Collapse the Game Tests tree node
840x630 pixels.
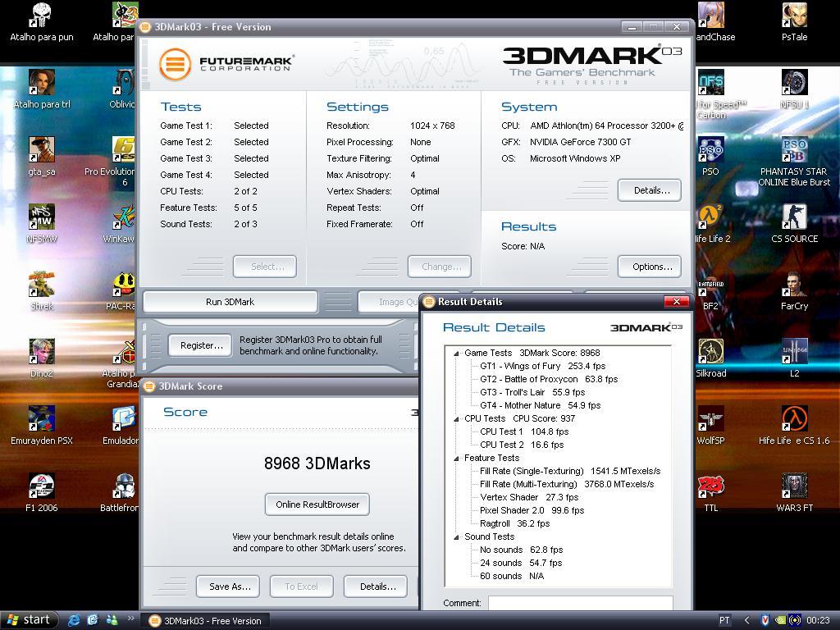tap(456, 353)
